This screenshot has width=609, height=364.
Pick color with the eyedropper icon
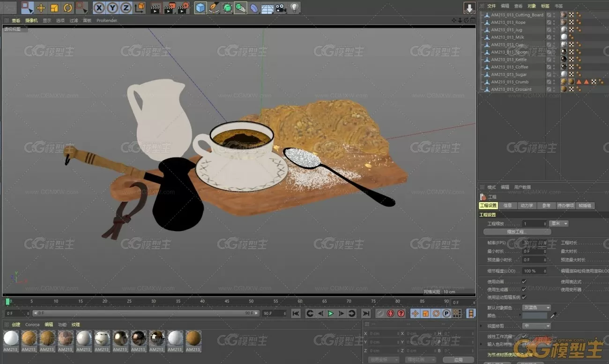pyautogui.click(x=554, y=316)
